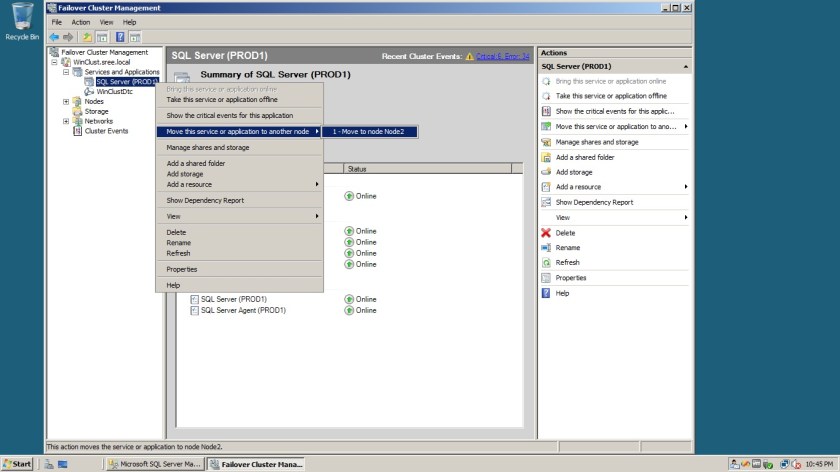Expand the Nodes tree item
840x472 pixels.
pyautogui.click(x=66, y=101)
